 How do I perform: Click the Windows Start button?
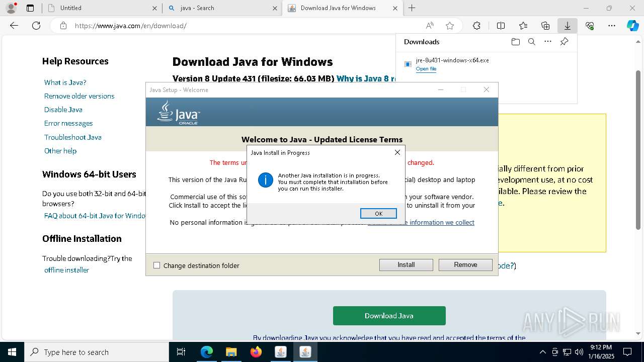tap(12, 352)
